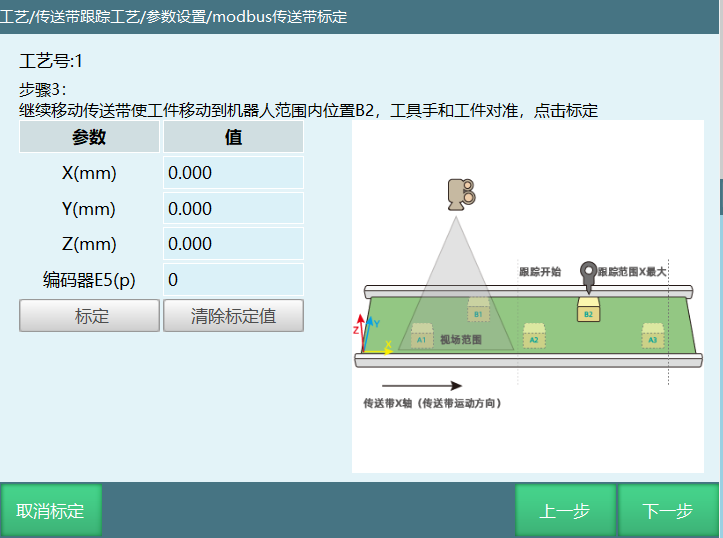The height and width of the screenshot is (538, 723).
Task: Click the camera icon in diagram
Action: pos(461,195)
